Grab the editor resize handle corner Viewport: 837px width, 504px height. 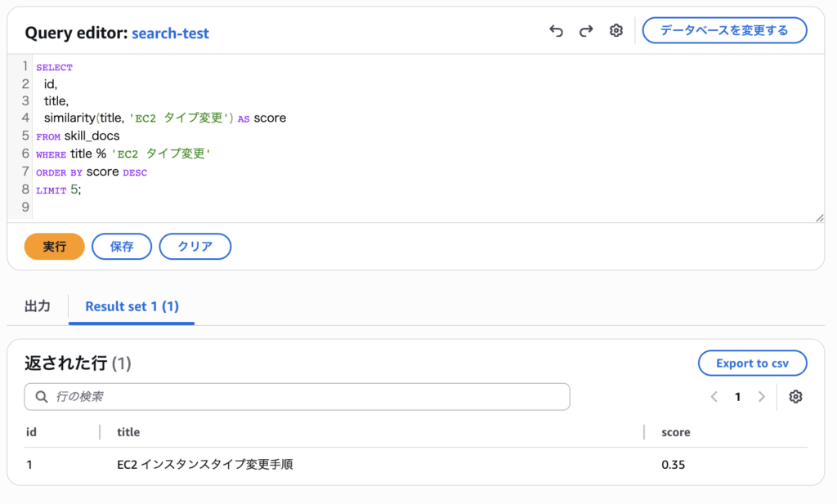[x=819, y=217]
